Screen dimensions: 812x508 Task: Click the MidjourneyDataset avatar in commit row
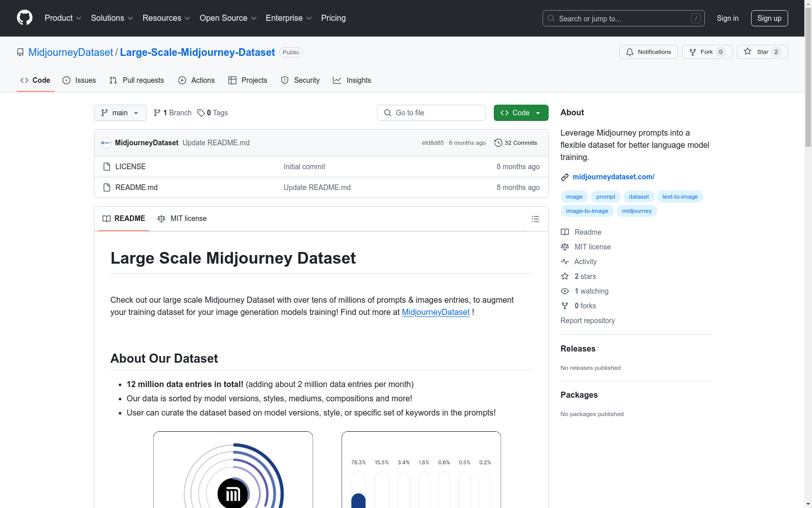(106, 143)
